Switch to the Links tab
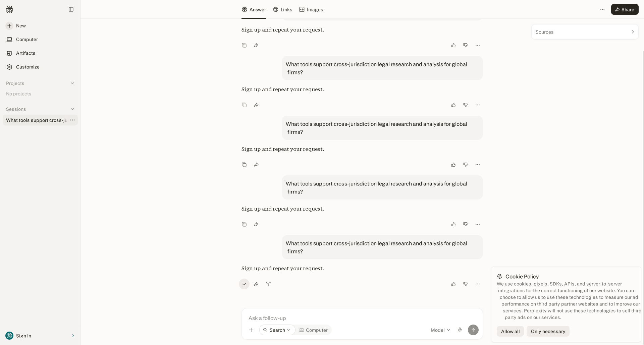 [282, 9]
